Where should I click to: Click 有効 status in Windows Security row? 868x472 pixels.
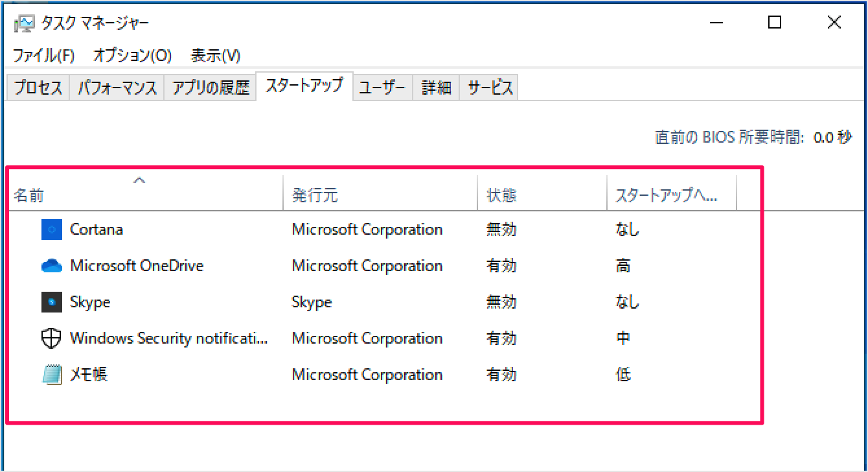point(501,338)
